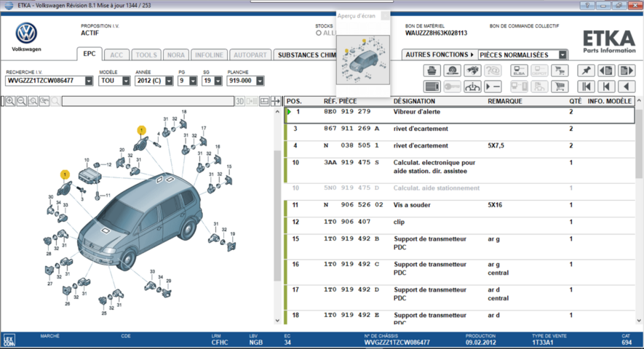Switch to the TOOLS tab
This screenshot has width=644, height=349.
point(146,55)
